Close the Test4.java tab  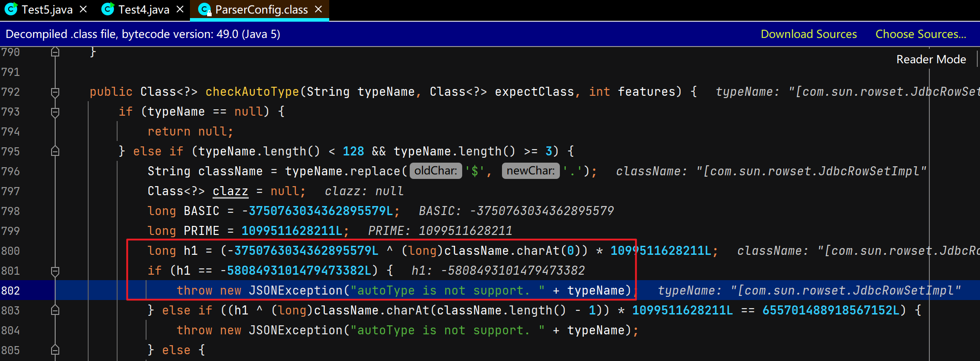pos(180,9)
